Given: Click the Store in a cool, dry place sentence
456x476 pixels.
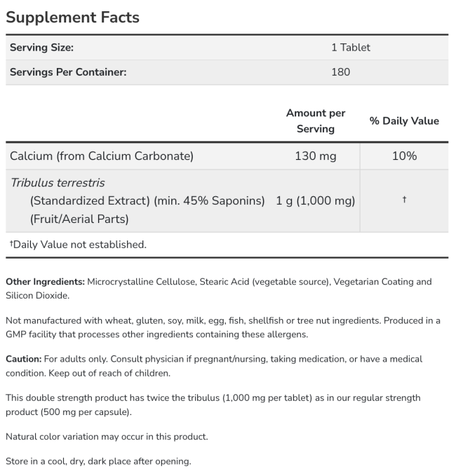Looking at the screenshot, I should coord(98,461).
